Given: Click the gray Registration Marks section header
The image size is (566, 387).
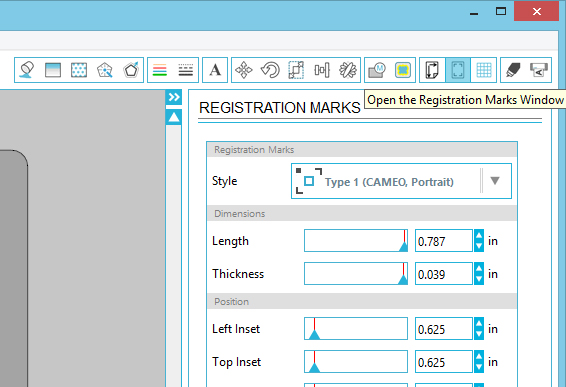Looking at the screenshot, I should click(x=362, y=149).
